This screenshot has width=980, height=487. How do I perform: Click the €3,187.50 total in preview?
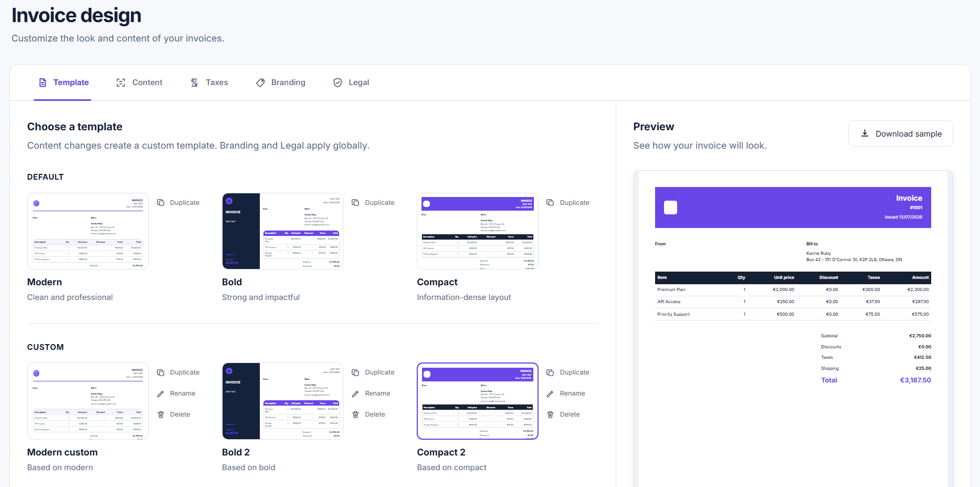(915, 380)
